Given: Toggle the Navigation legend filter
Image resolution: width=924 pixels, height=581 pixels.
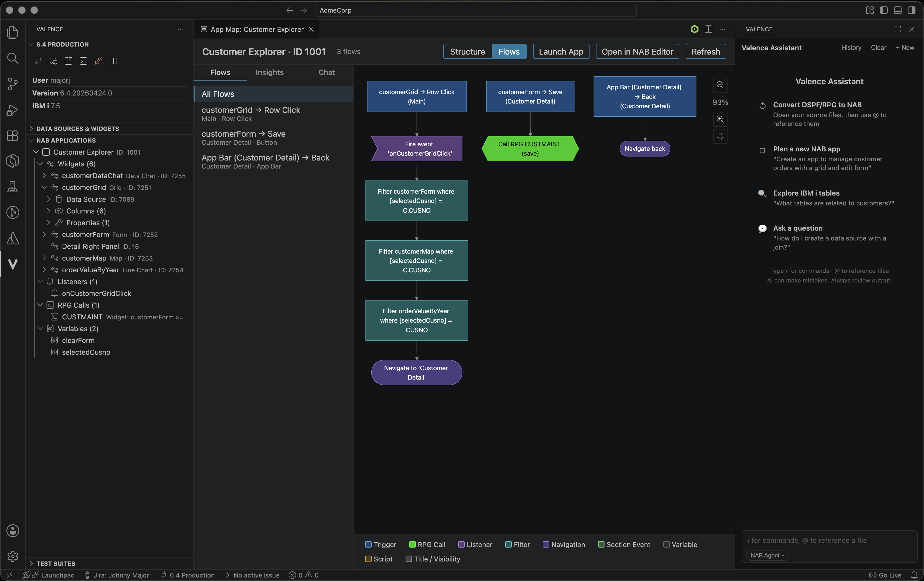Looking at the screenshot, I should point(564,544).
